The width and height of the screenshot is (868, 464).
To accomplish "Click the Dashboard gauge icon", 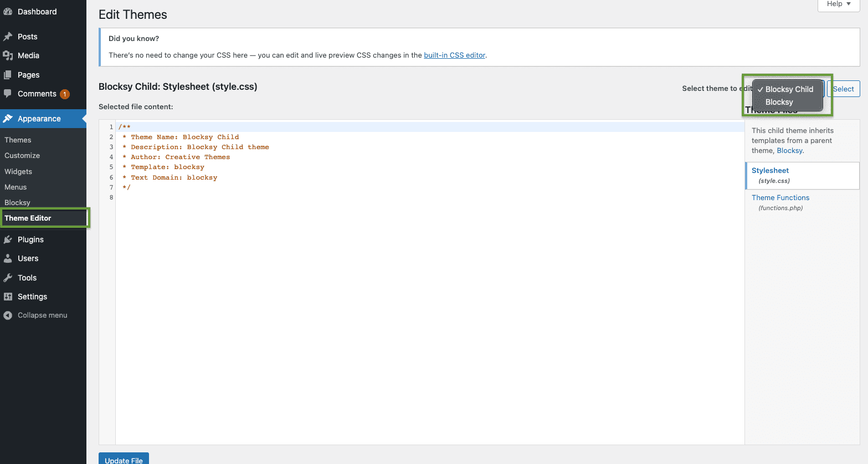I will click(8, 12).
